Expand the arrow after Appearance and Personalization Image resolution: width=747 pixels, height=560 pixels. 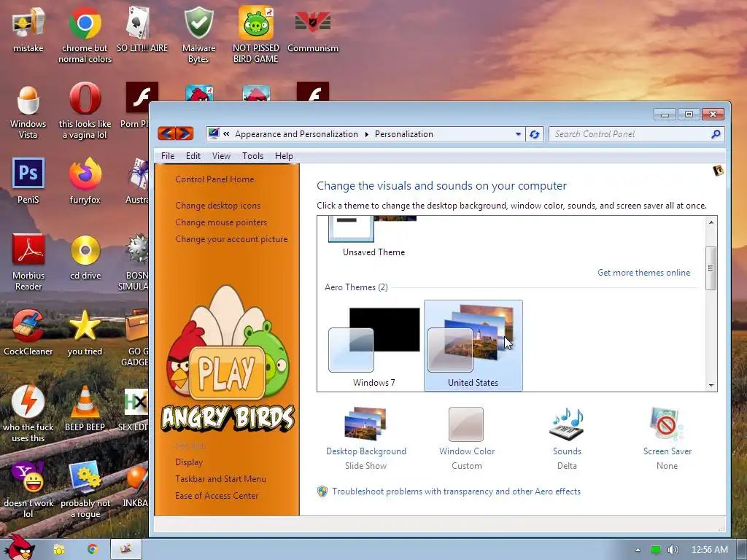point(366,134)
